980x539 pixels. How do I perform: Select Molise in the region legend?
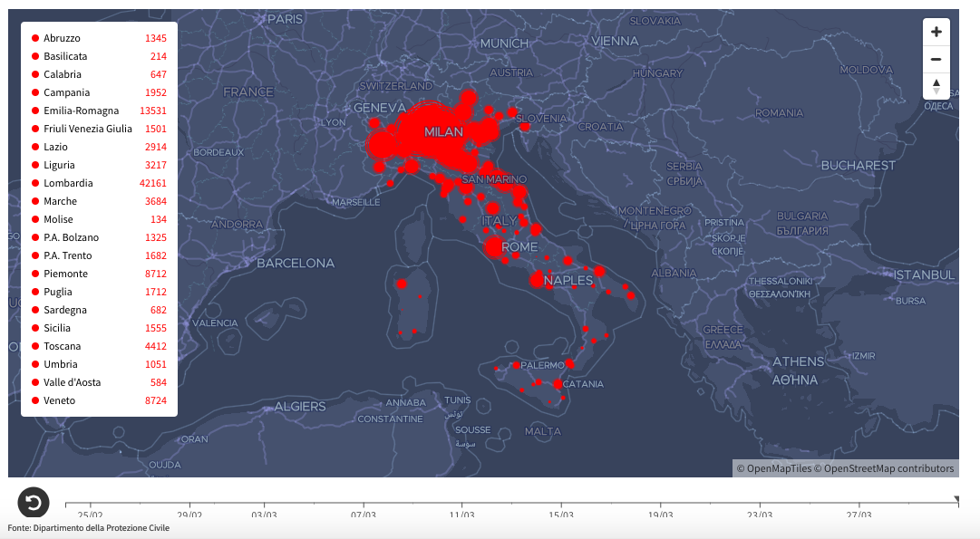tap(99, 219)
